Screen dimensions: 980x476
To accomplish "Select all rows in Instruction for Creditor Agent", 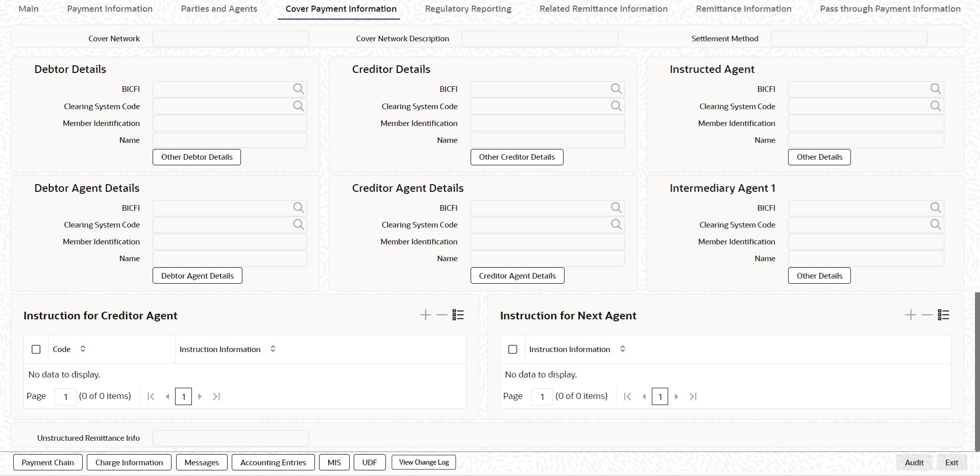I will (x=36, y=349).
